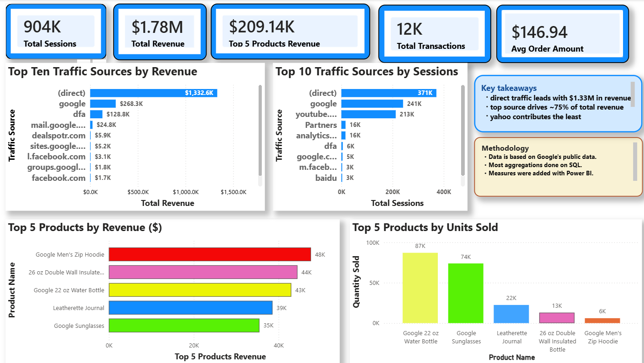This screenshot has height=363, width=644.
Task: Click the Total Revenue axis title
Action: click(167, 203)
